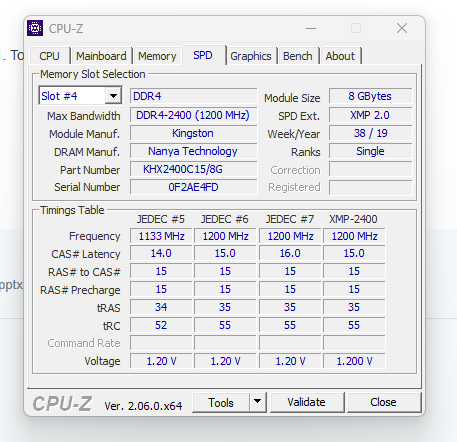The image size is (457, 442).
Task: Click the CPU-Z app icon in title bar
Action: tap(35, 28)
